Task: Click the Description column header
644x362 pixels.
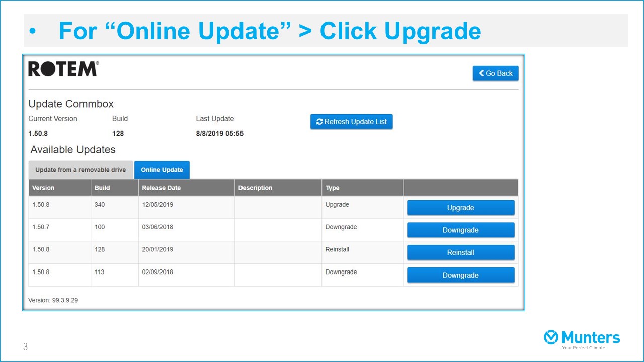Action: point(255,188)
